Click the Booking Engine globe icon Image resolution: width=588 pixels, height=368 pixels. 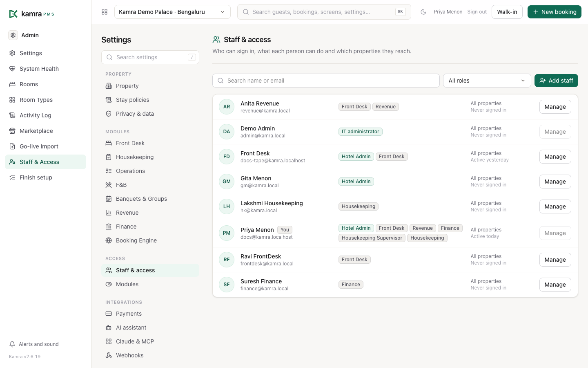[x=109, y=240]
